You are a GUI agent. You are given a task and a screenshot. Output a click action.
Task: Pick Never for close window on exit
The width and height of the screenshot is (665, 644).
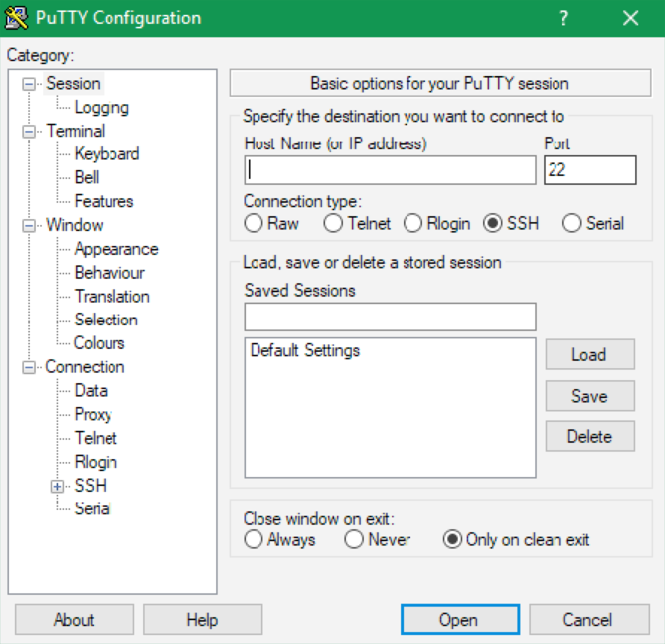(354, 539)
